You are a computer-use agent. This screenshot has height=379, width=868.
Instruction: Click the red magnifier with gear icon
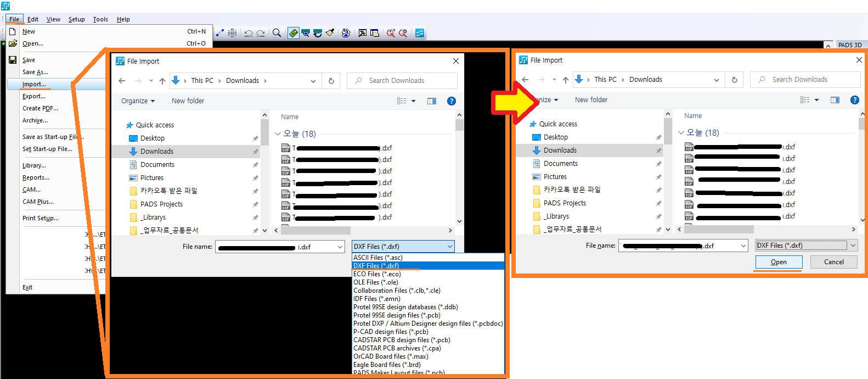[403, 33]
